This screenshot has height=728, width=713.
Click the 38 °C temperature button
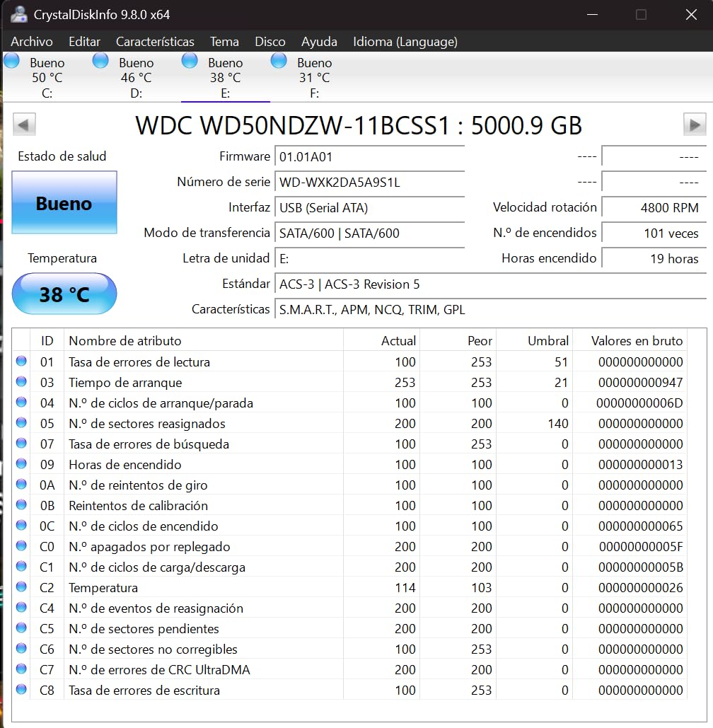[x=64, y=294]
